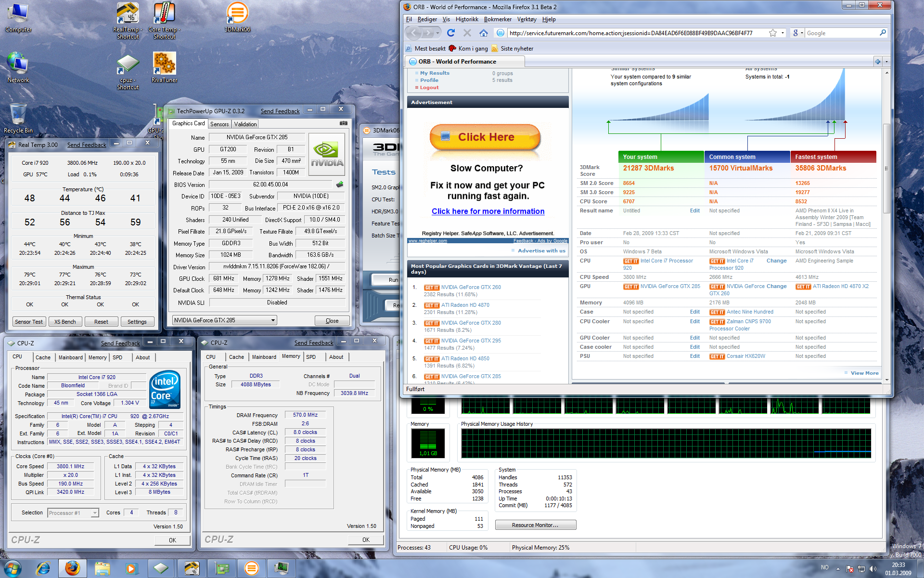
Task: Open Cache tab in left CPU-Z window
Action: [x=43, y=357]
